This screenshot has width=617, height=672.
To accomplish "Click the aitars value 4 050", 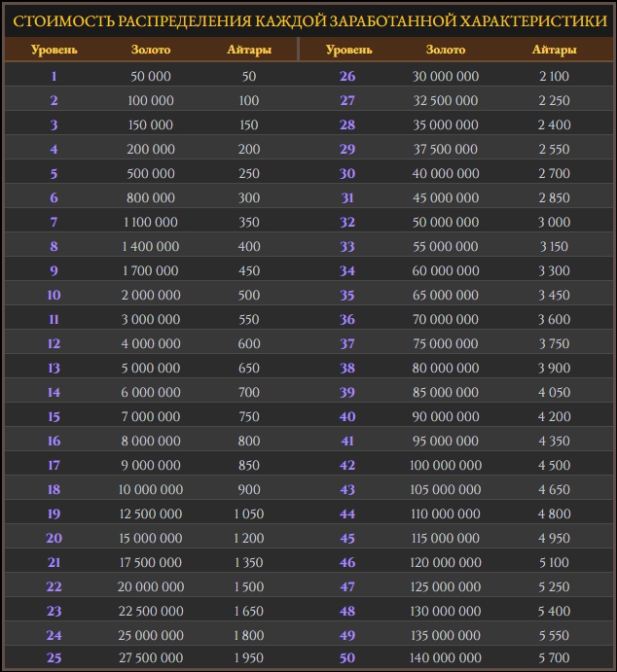I will pos(554,393).
